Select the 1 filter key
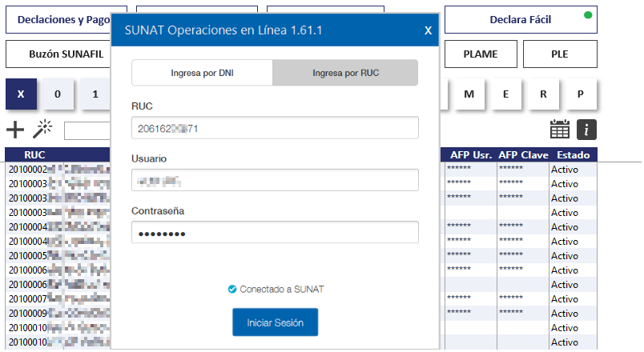 (95, 94)
